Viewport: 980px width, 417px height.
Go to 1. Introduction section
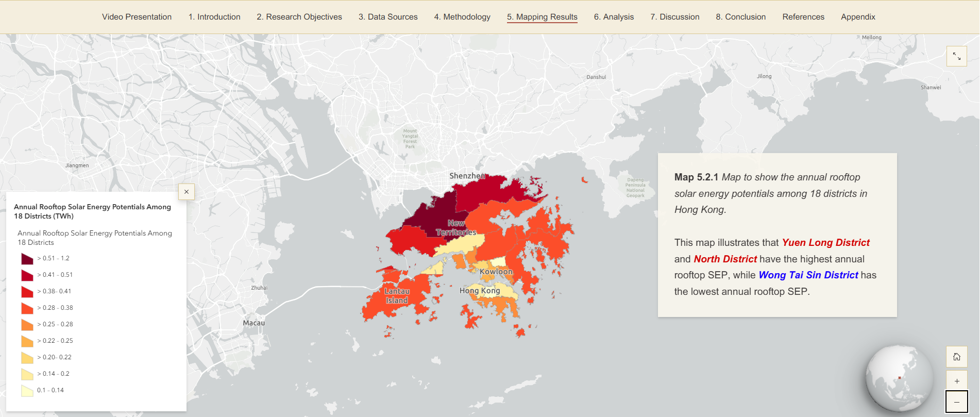pyautogui.click(x=214, y=17)
